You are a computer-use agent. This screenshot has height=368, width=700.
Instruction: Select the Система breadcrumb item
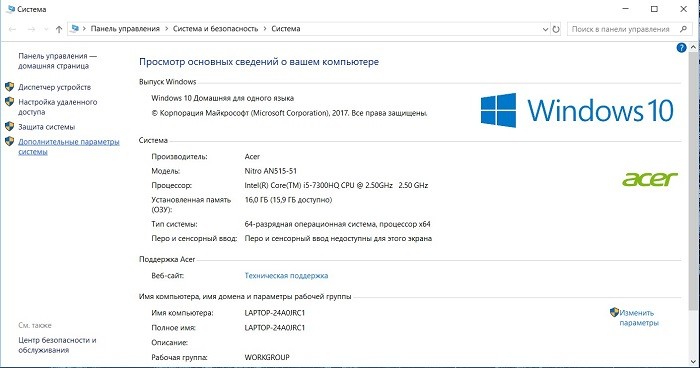click(x=286, y=29)
